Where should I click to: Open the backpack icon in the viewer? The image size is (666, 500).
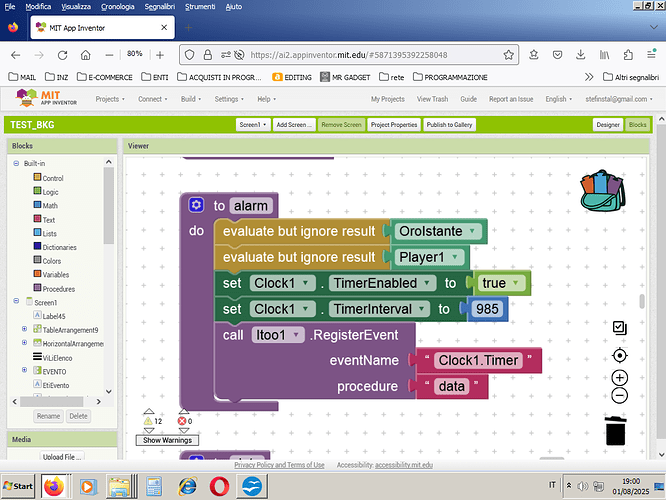(x=602, y=191)
